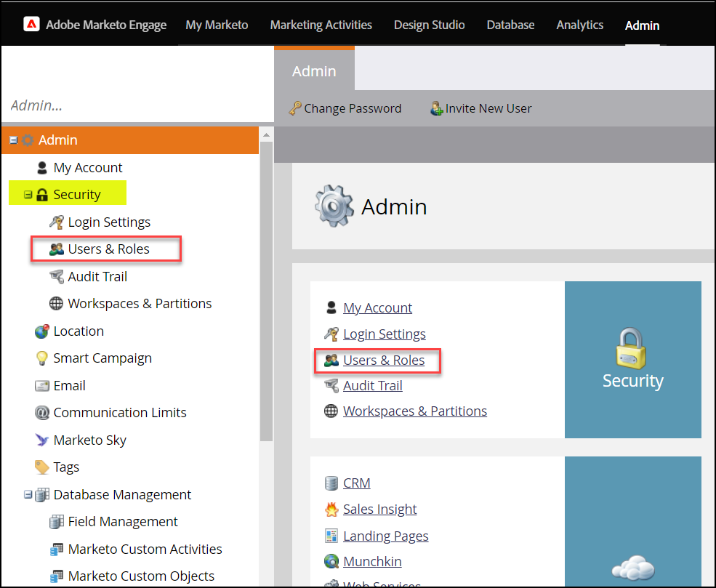The height and width of the screenshot is (588, 716).
Task: Click the Adobe logo icon
Action: tap(31, 25)
